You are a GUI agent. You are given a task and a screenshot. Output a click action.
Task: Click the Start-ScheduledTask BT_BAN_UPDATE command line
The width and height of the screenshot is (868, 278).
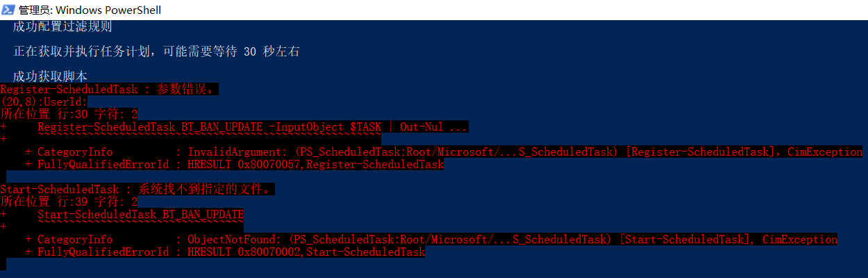point(141,214)
